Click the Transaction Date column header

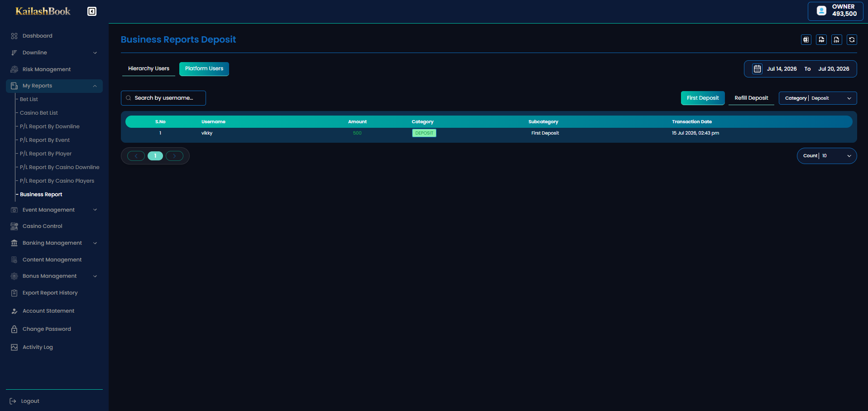coord(692,122)
